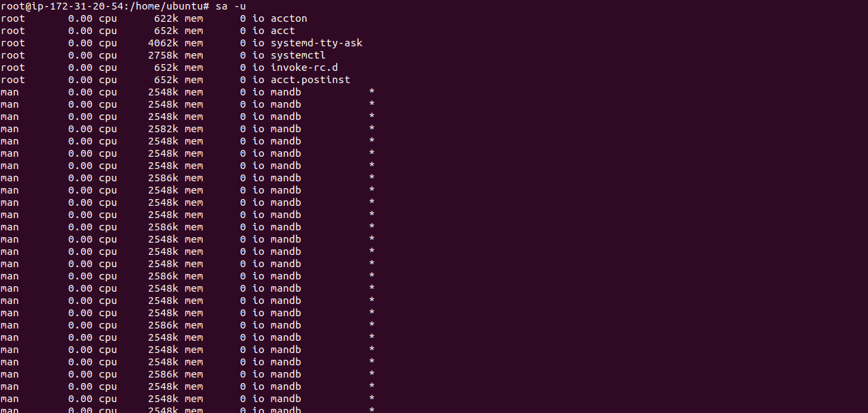Click the first 'mandb' command name
The height and width of the screenshot is (413, 868).
[x=286, y=92]
